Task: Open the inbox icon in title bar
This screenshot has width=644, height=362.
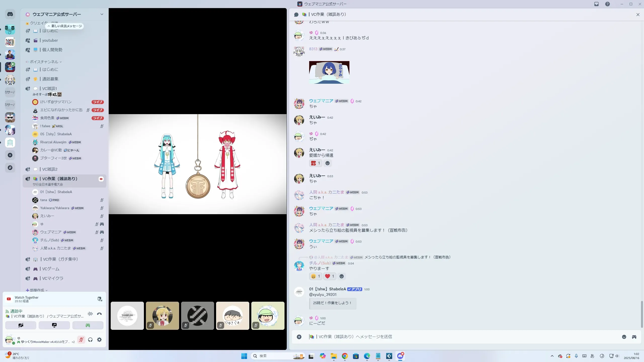Action: pos(596,4)
